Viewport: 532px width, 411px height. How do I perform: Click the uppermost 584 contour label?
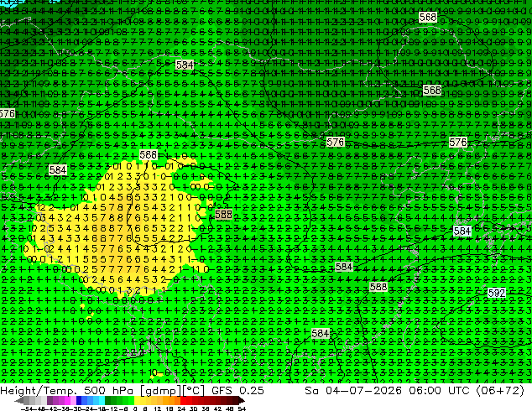pyautogui.click(x=185, y=65)
